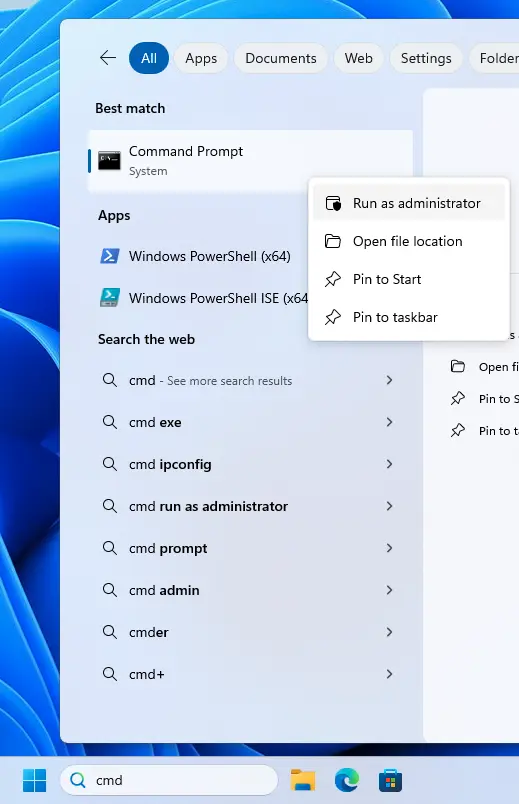The image size is (519, 804).
Task: Click the magnifier icon in taskbar search
Action: click(78, 780)
